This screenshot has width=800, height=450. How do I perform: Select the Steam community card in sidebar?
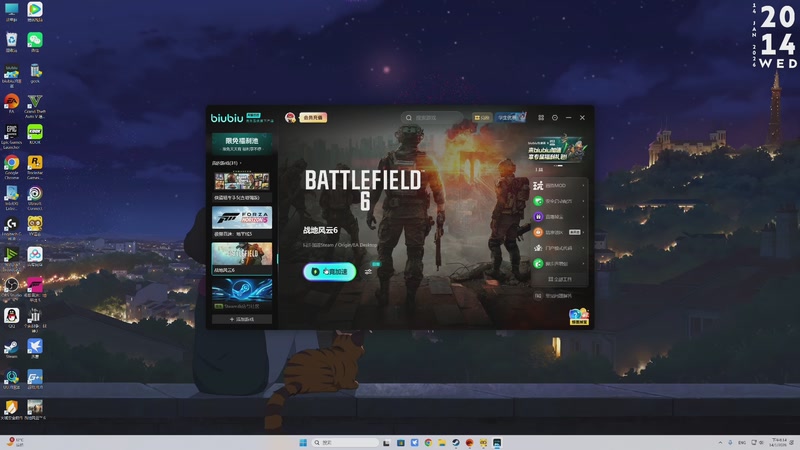(x=242, y=294)
